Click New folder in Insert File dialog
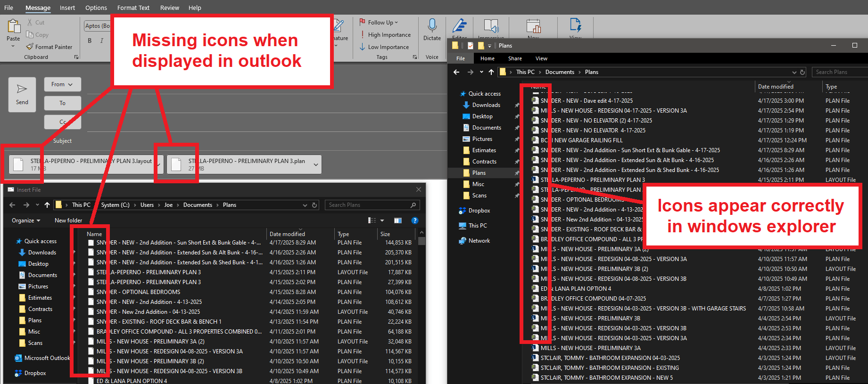 [x=68, y=221]
